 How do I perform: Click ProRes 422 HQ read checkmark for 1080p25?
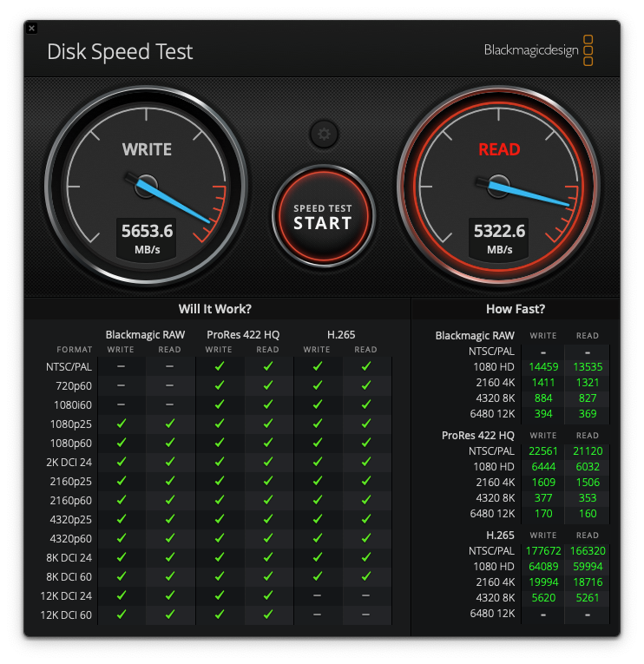[x=268, y=424]
